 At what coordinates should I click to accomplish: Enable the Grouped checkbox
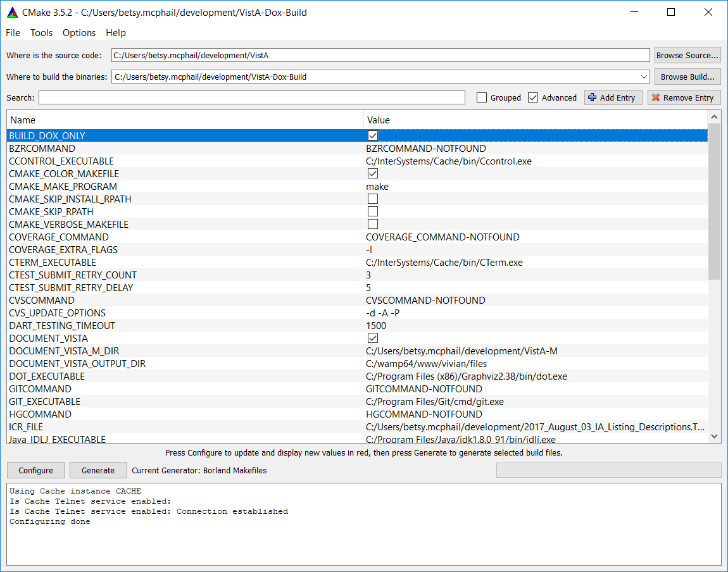point(482,97)
